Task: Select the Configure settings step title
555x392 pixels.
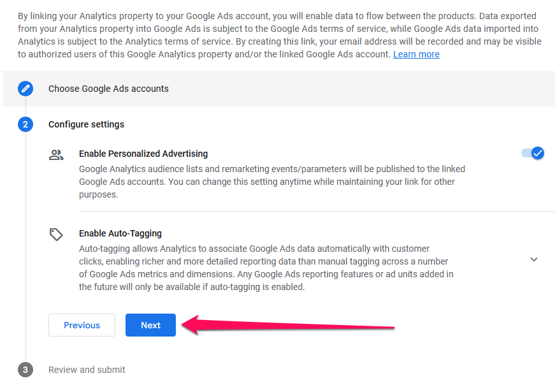Action: tap(86, 124)
